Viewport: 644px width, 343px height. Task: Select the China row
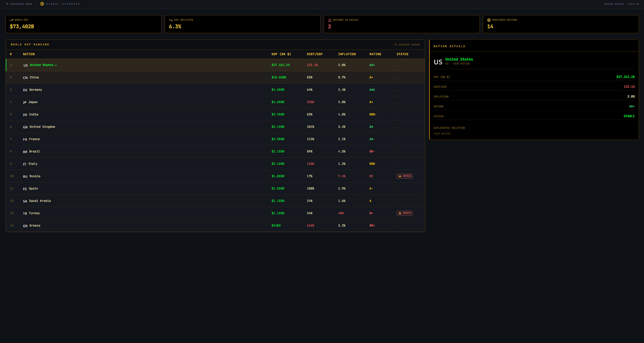pos(215,77)
